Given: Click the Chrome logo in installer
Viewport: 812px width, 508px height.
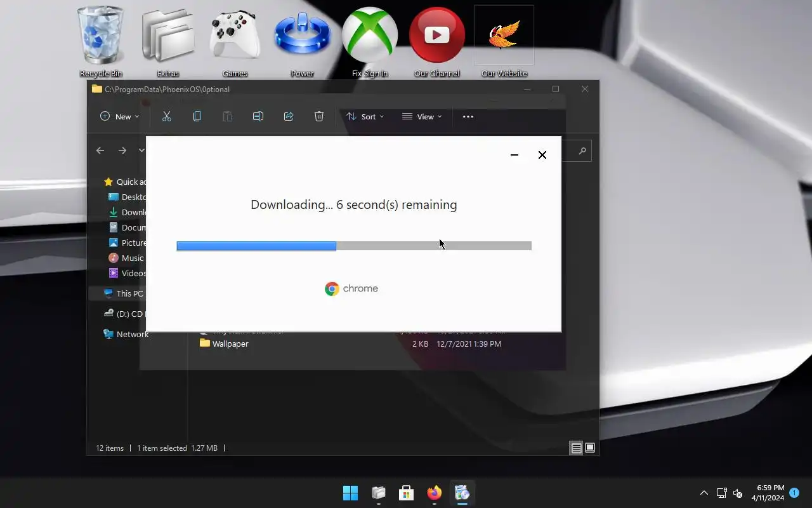Looking at the screenshot, I should tap(351, 289).
